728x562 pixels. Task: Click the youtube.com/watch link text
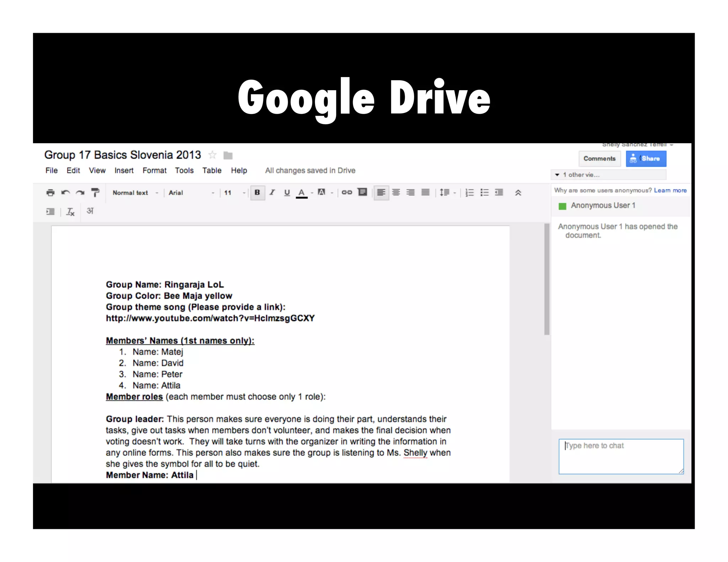point(210,318)
